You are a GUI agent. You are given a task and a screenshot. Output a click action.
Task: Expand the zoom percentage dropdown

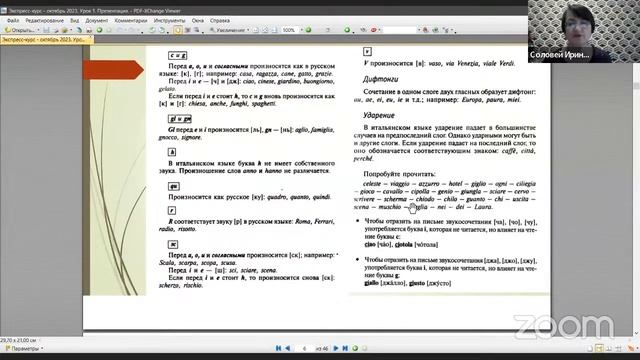click(x=302, y=30)
